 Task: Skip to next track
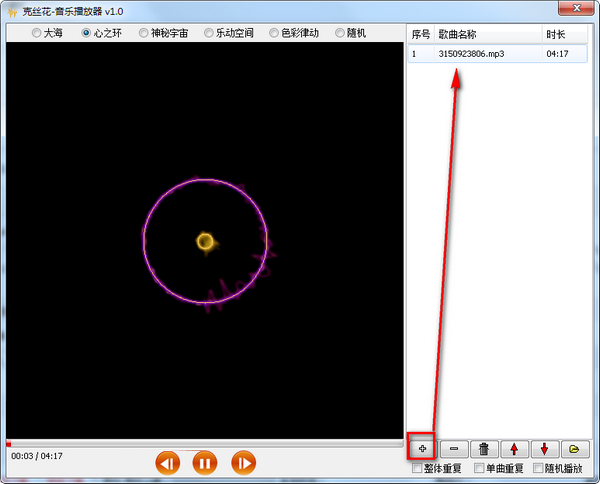click(243, 463)
